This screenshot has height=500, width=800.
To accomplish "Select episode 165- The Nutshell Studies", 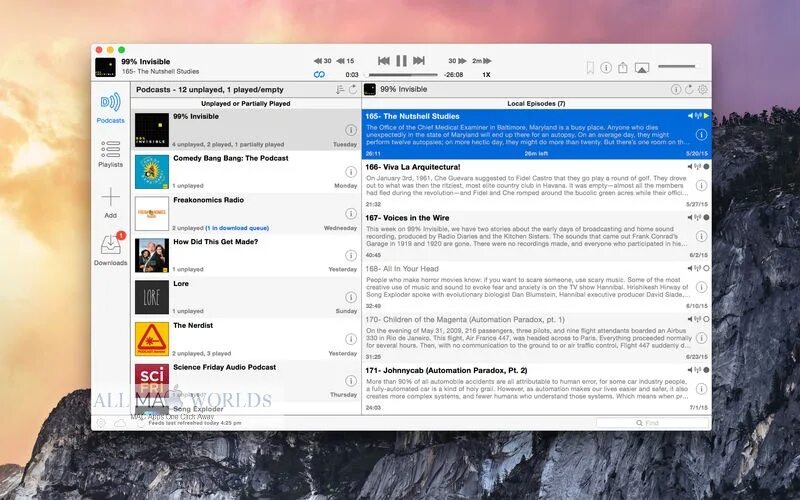I will tap(536, 134).
